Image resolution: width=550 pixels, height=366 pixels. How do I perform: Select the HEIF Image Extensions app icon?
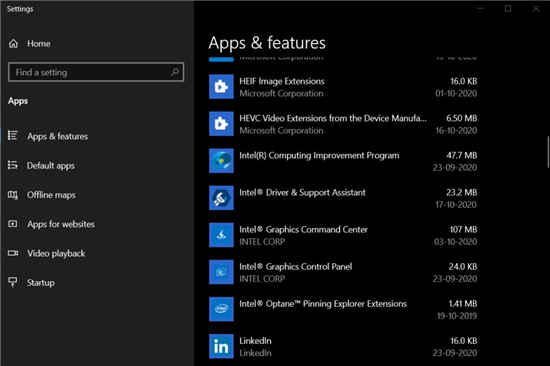[x=221, y=87]
